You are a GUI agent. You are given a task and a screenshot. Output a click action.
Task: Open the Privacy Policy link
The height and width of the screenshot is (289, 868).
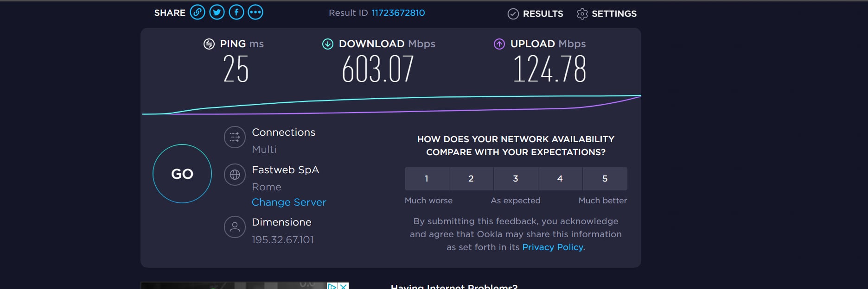click(x=552, y=247)
